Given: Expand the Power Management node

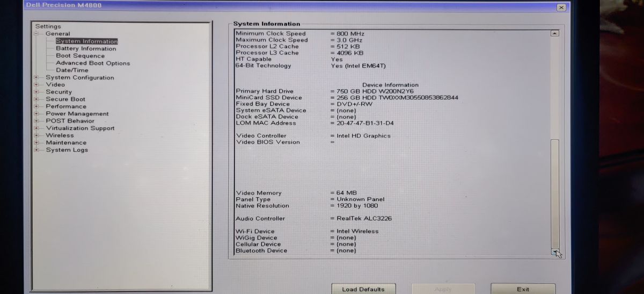Looking at the screenshot, I should pos(36,114).
